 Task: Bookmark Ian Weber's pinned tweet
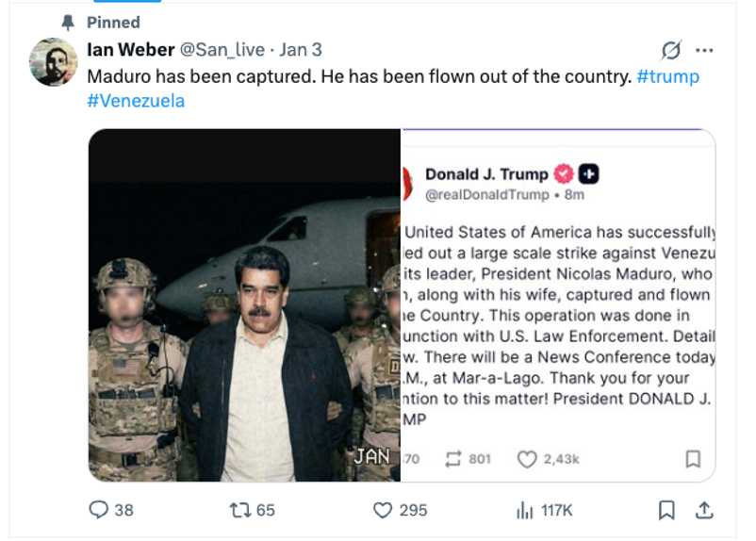[666, 510]
